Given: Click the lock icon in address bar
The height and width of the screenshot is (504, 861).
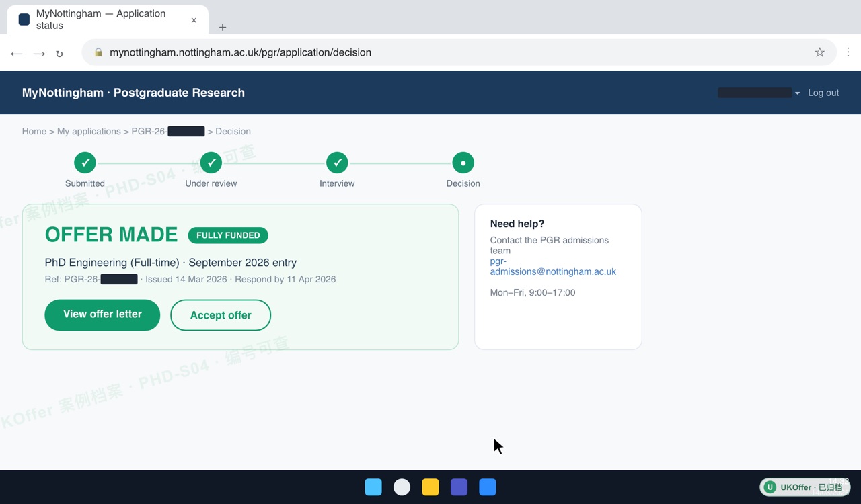Looking at the screenshot, I should (x=98, y=52).
